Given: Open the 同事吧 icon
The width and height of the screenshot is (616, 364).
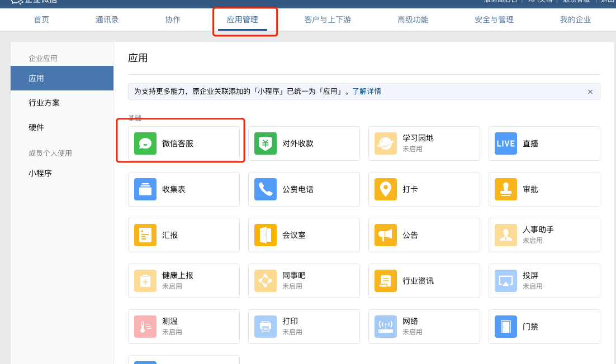Looking at the screenshot, I should [266, 281].
